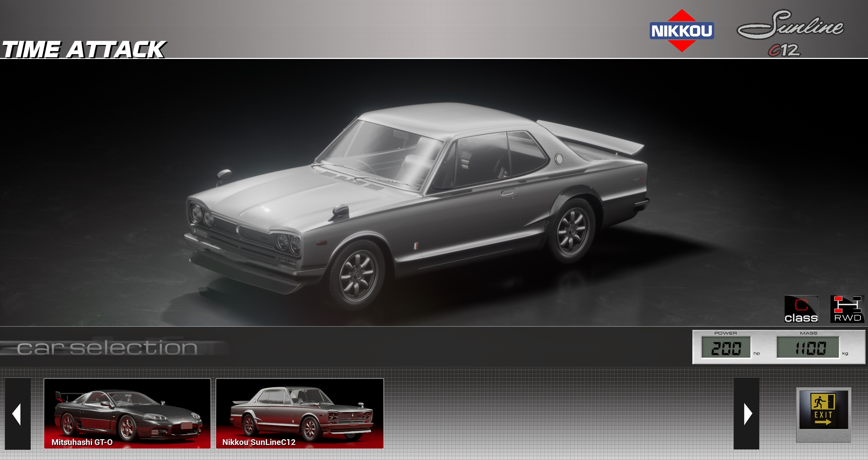This screenshot has width=868, height=460.
Task: Click the right arrow to browse next cars
Action: [747, 414]
